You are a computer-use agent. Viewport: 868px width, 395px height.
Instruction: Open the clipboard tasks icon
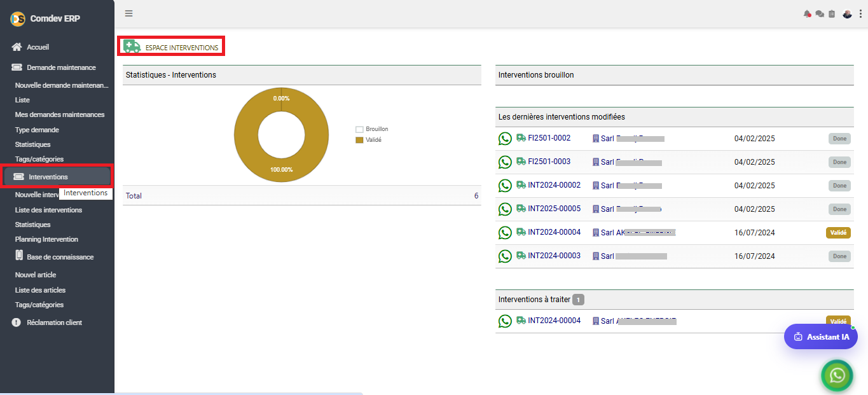click(832, 14)
